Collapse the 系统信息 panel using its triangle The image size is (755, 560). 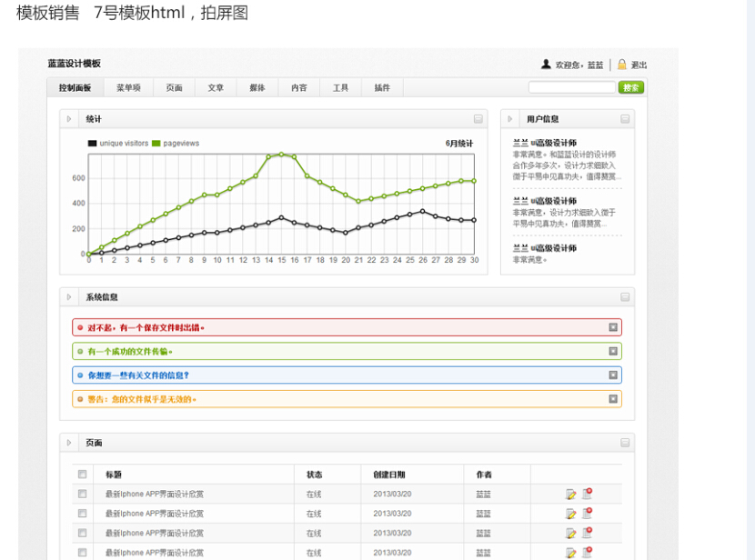pyautogui.click(x=69, y=297)
